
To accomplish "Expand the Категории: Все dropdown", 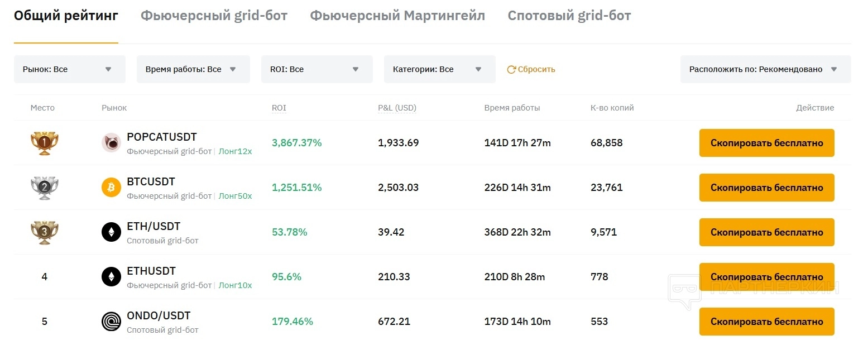I will tap(439, 69).
